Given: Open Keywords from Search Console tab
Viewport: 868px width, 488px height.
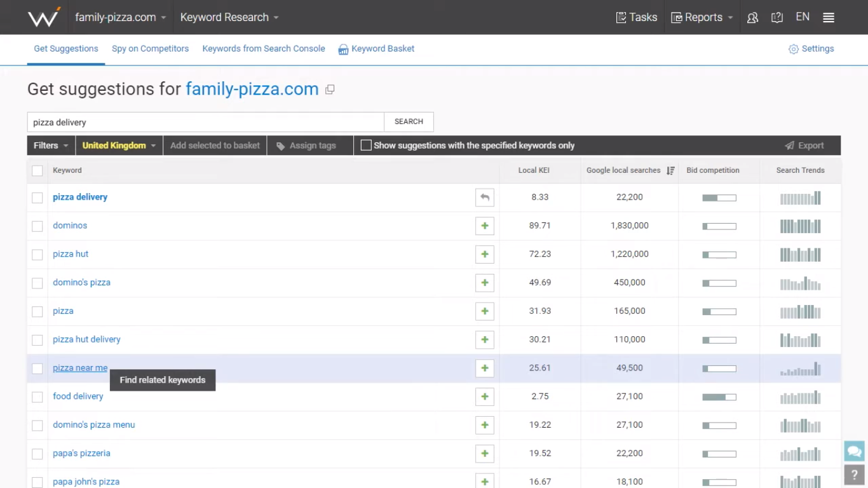Looking at the screenshot, I should click(264, 49).
